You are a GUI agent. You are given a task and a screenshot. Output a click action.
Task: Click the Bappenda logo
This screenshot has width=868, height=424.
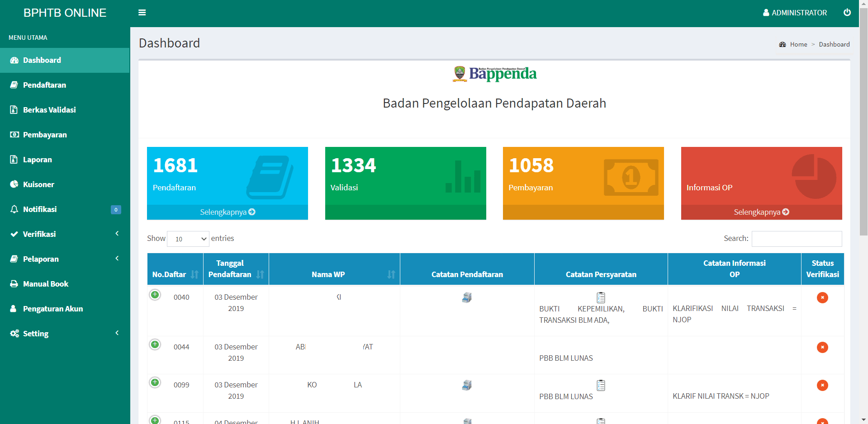pos(494,74)
